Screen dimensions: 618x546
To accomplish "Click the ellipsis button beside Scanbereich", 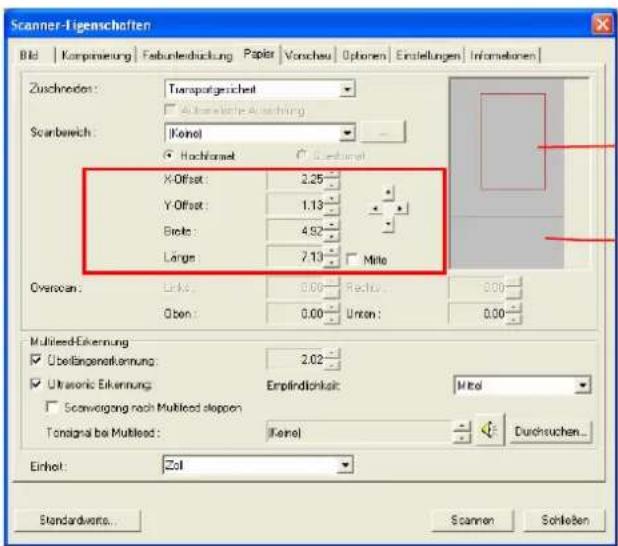I will tap(382, 133).
